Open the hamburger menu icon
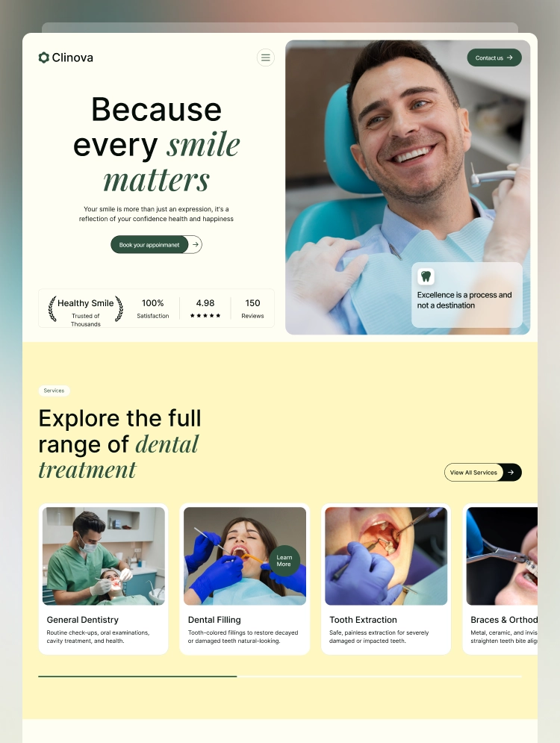 pos(265,57)
